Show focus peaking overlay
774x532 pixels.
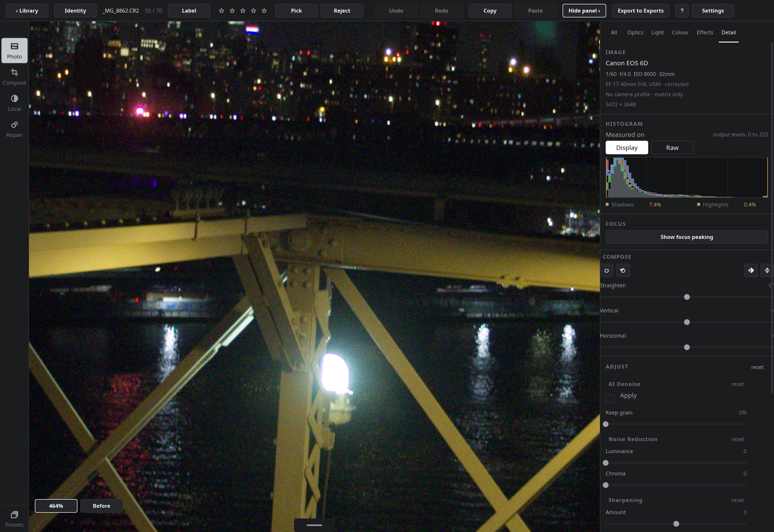point(686,237)
